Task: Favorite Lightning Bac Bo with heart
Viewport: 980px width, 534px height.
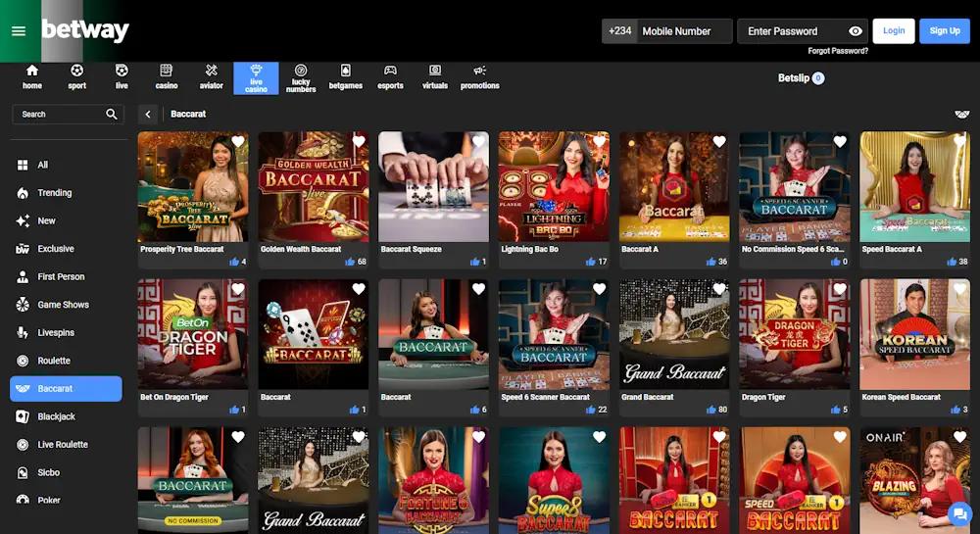Action: (x=600, y=142)
